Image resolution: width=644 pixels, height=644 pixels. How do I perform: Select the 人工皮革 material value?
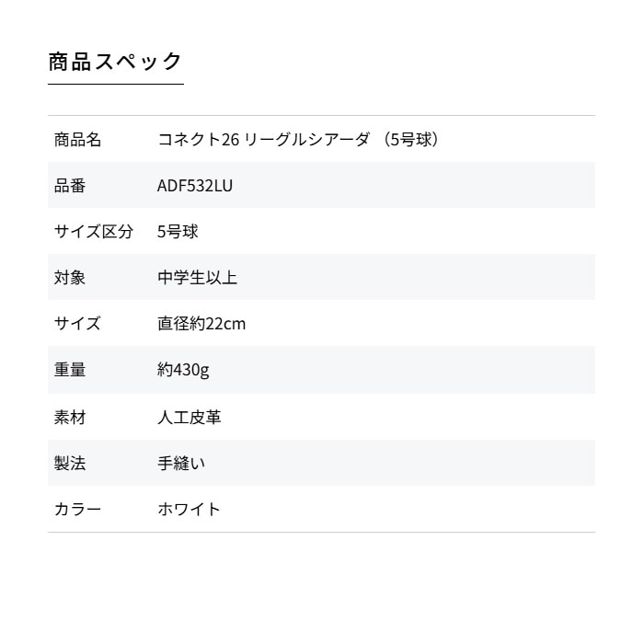pyautogui.click(x=190, y=418)
